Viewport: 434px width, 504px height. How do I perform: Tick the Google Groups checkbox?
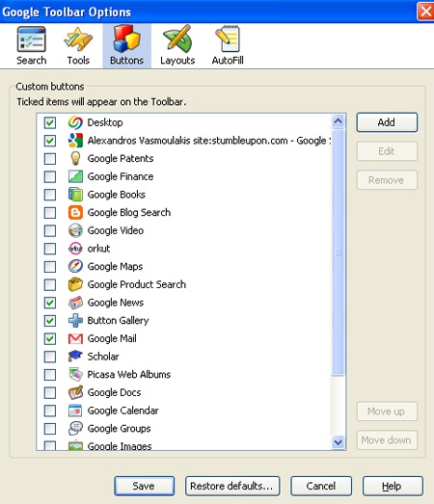point(50,429)
